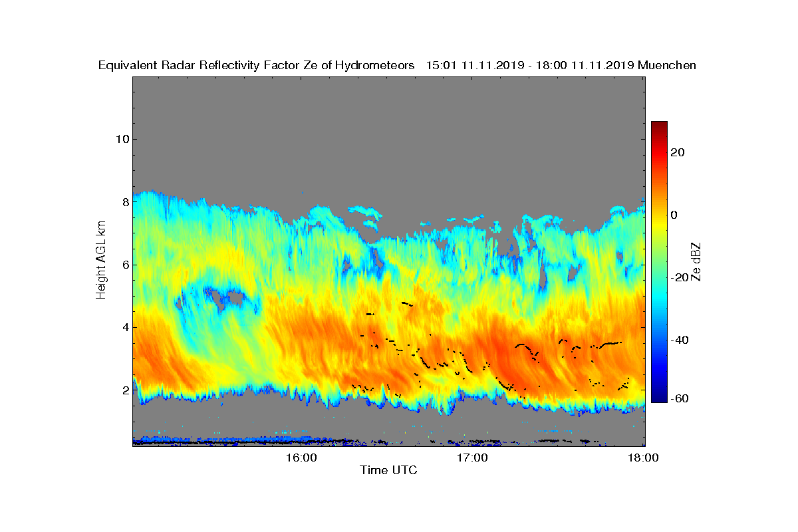The width and height of the screenshot is (798, 532).
Task: Click the colorbar value 20
Action: tap(678, 152)
